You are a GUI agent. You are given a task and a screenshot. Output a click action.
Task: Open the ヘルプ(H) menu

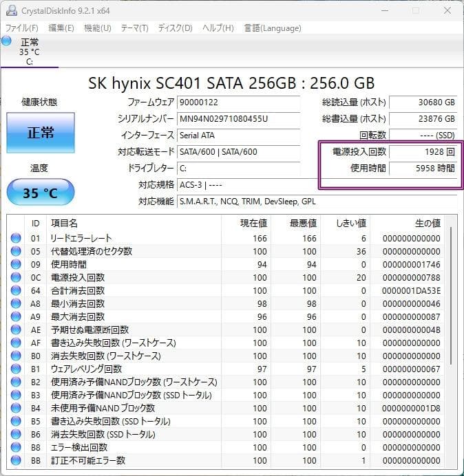click(218, 28)
